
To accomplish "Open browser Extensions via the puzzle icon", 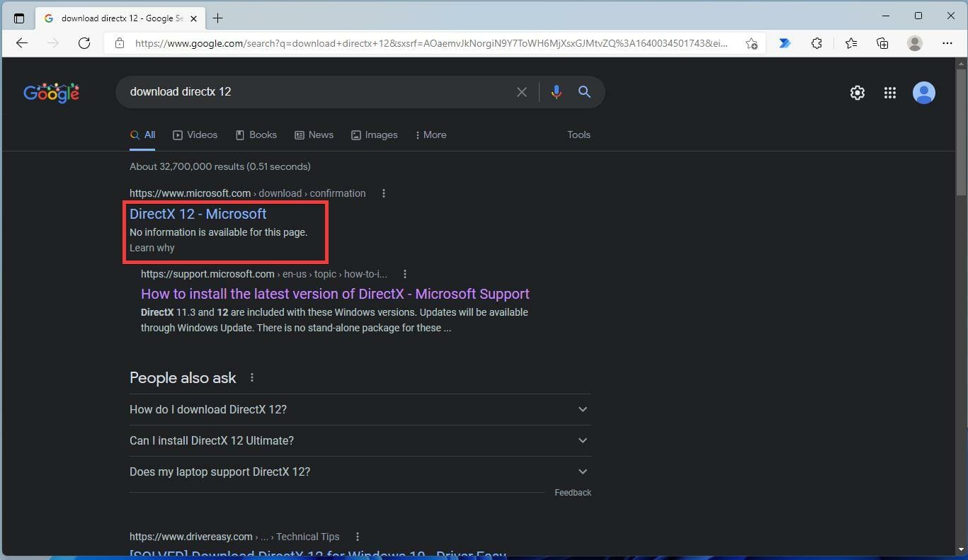I will [816, 43].
